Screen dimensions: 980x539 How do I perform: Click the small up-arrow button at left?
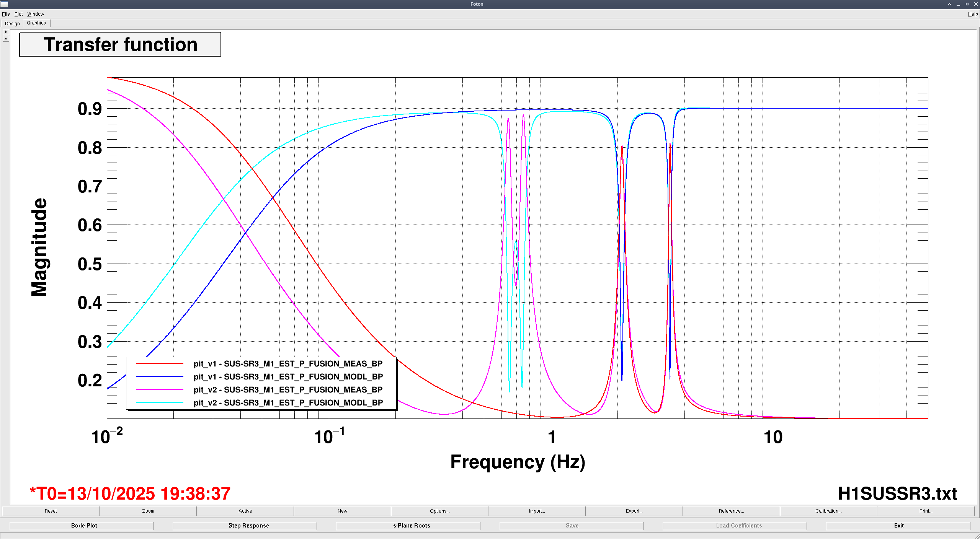tap(6, 39)
